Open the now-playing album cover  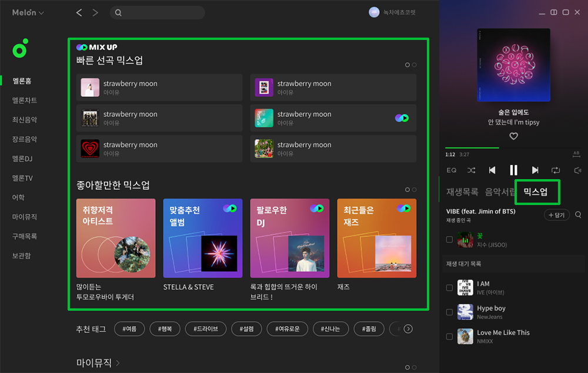[x=513, y=65]
